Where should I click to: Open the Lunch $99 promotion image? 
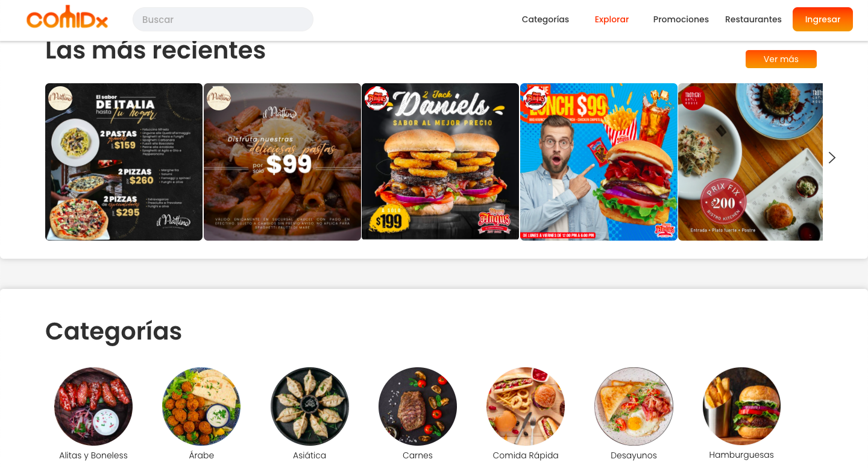point(599,162)
